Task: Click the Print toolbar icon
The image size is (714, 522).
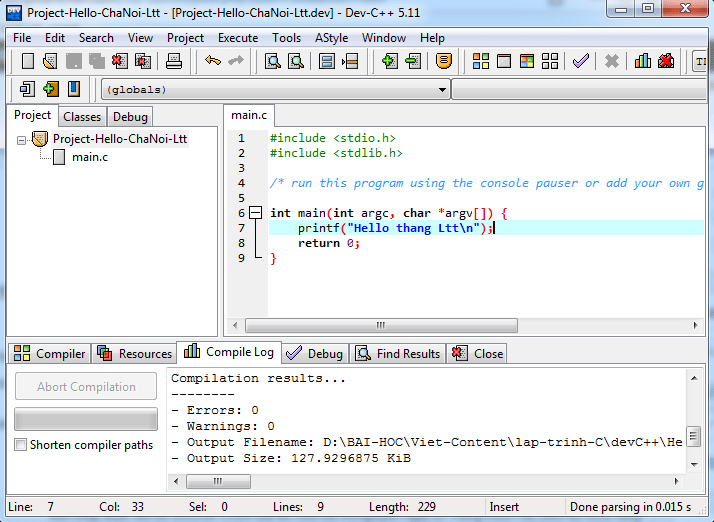Action: 173,61
